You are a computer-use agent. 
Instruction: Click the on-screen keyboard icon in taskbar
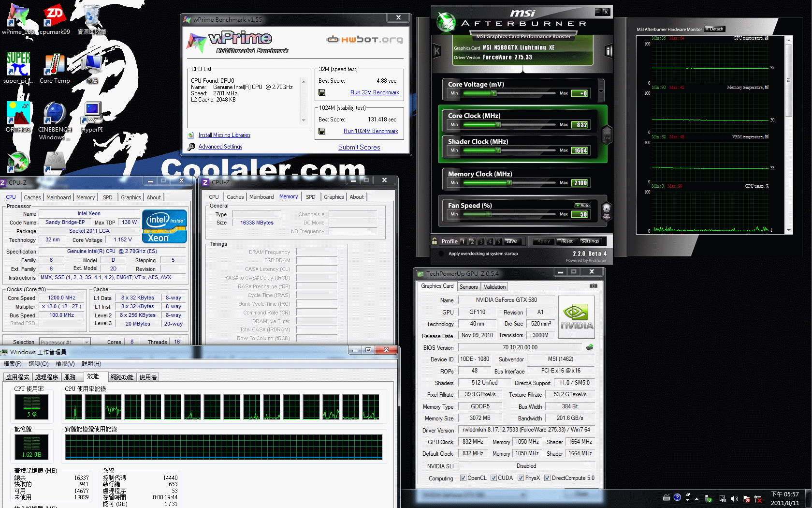click(x=667, y=497)
